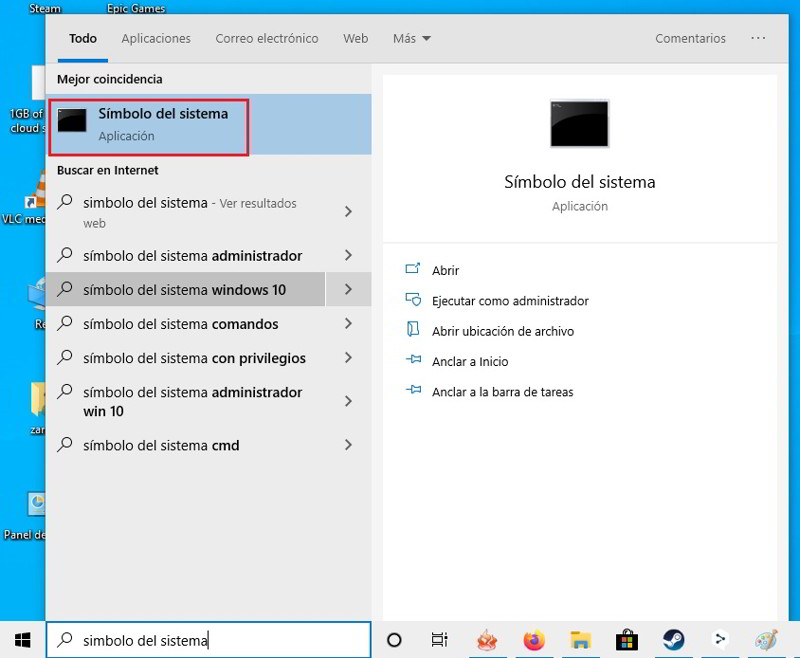The width and height of the screenshot is (800, 658).
Task: Open Firefox from the taskbar
Action: coord(534,640)
